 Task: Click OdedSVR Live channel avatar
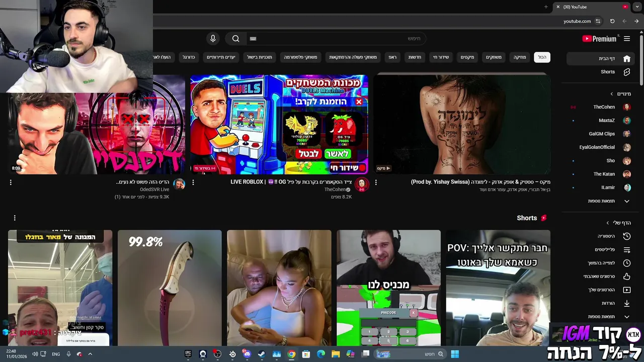click(x=179, y=185)
